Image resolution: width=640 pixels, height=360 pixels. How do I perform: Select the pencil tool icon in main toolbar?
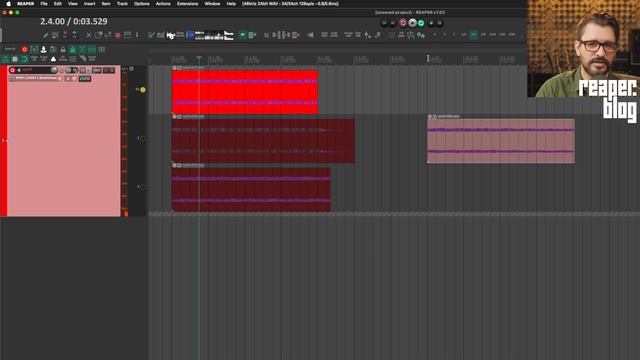(x=46, y=36)
